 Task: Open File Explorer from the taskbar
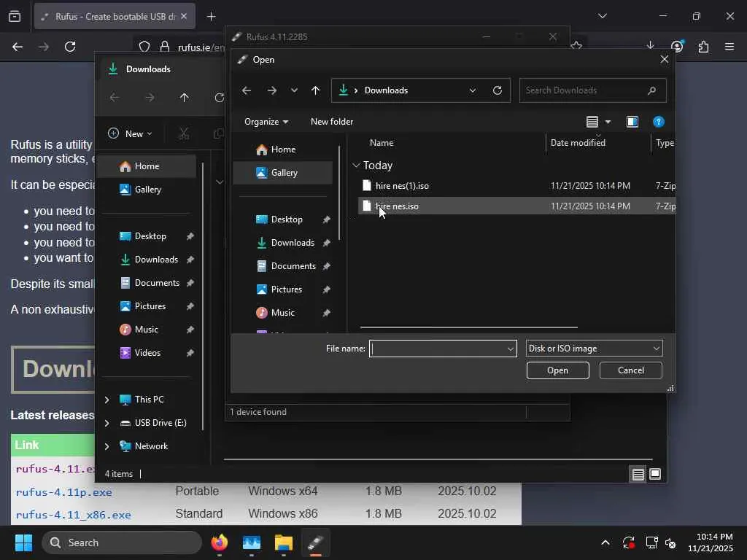tap(284, 542)
